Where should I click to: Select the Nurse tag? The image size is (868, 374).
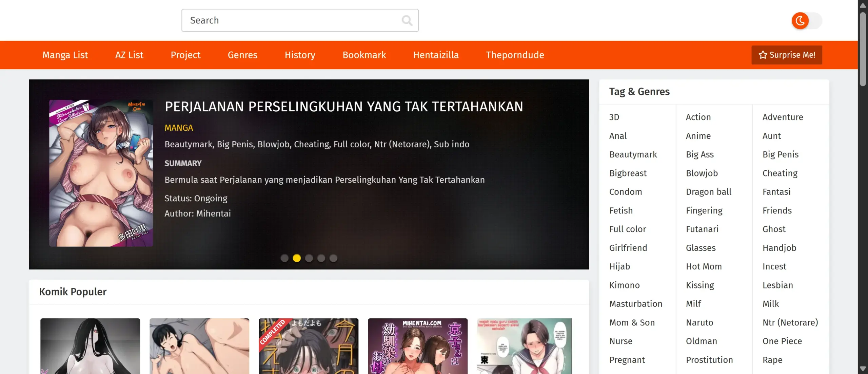pyautogui.click(x=621, y=341)
